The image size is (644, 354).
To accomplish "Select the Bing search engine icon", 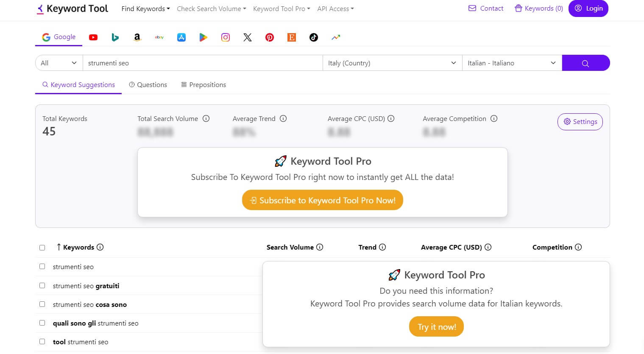I will coord(115,37).
